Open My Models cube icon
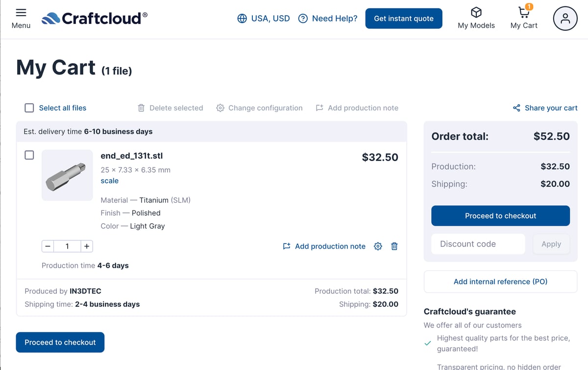 coord(476,13)
